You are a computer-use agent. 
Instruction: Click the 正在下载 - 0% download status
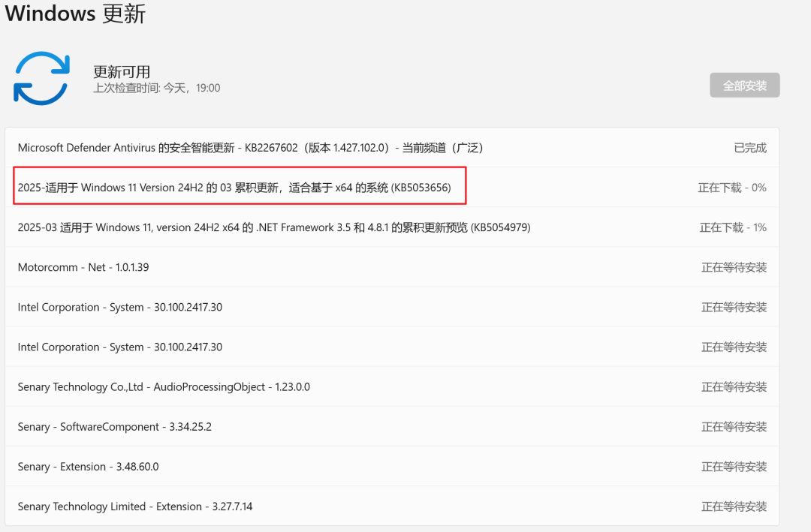(732, 188)
